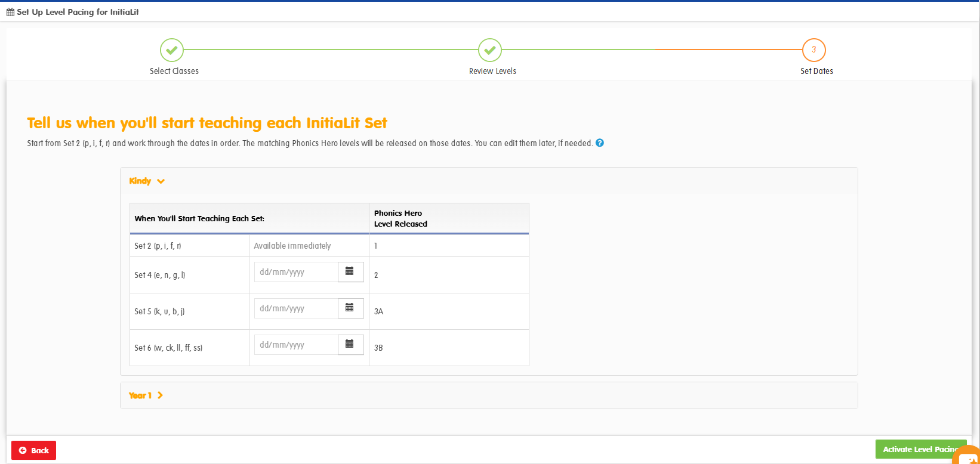980x464 pixels.
Task: Click the Review Levels step checkmark
Action: [x=490, y=50]
